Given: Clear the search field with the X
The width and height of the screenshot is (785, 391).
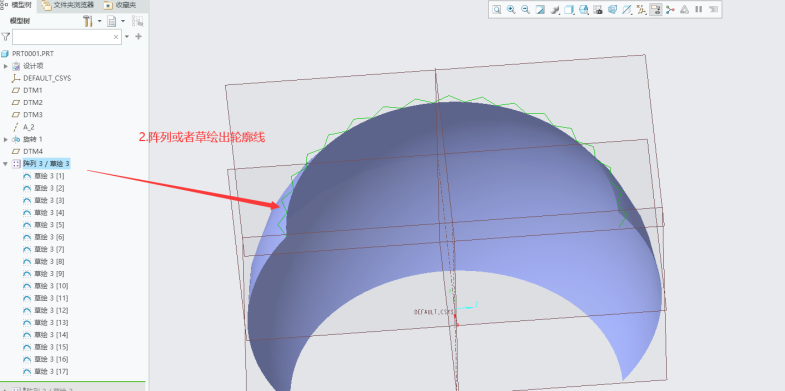Looking at the screenshot, I should tap(116, 37).
